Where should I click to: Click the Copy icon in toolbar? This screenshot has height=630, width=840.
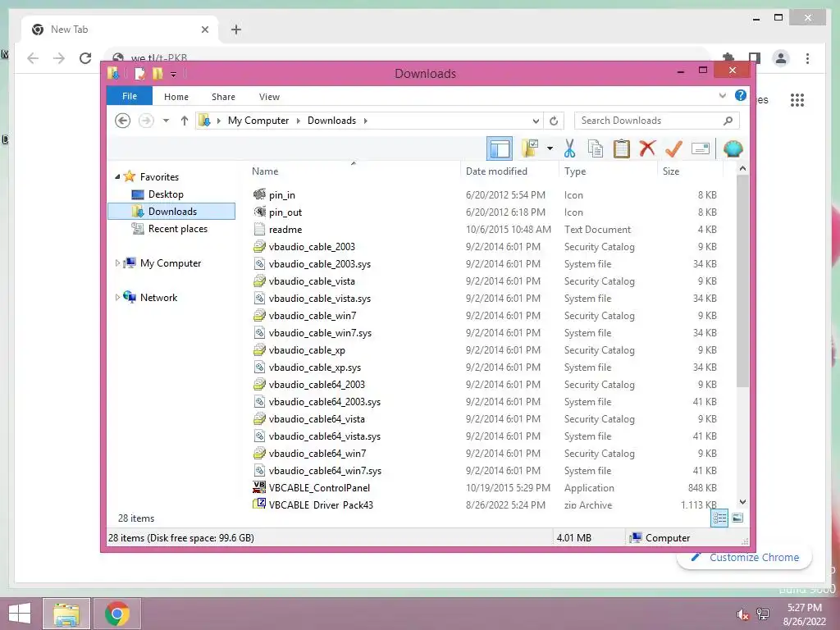[x=596, y=148]
